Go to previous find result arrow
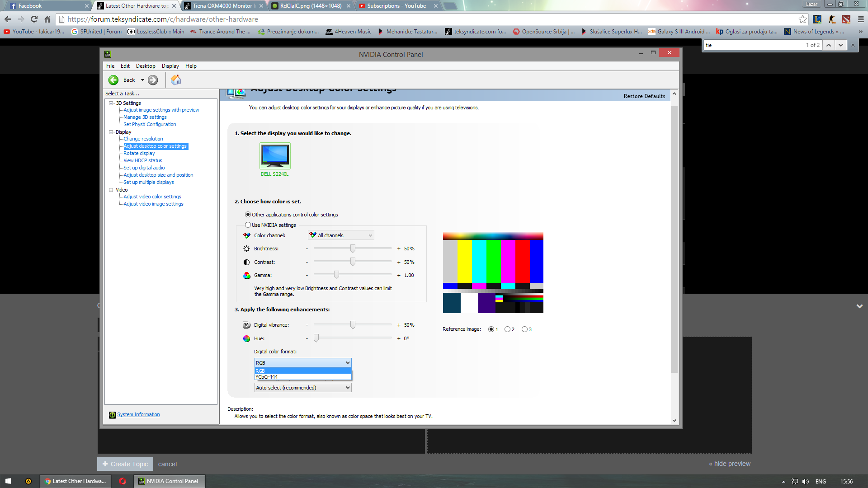The image size is (868, 488). coord(828,45)
